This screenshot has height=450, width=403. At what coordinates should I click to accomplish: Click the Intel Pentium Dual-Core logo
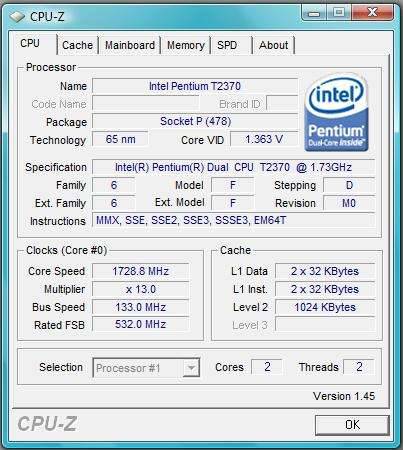[x=337, y=113]
